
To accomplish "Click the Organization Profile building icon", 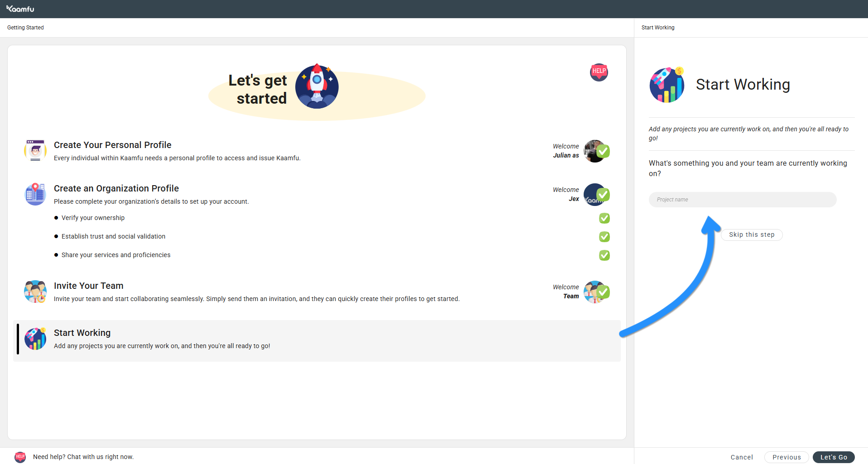I will click(x=35, y=194).
